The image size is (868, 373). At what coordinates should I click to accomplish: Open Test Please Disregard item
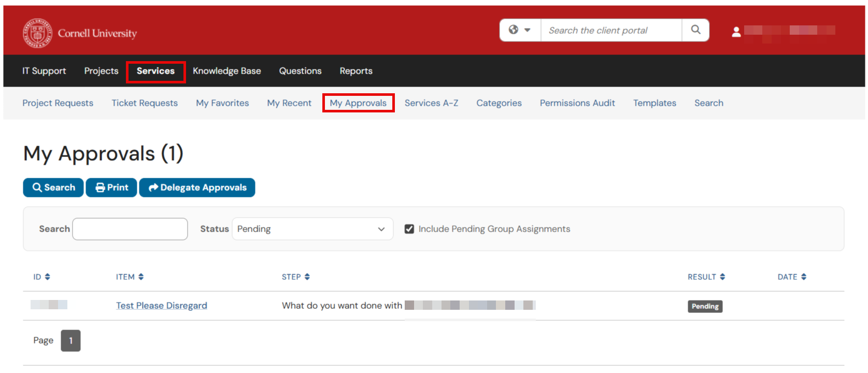[162, 306]
